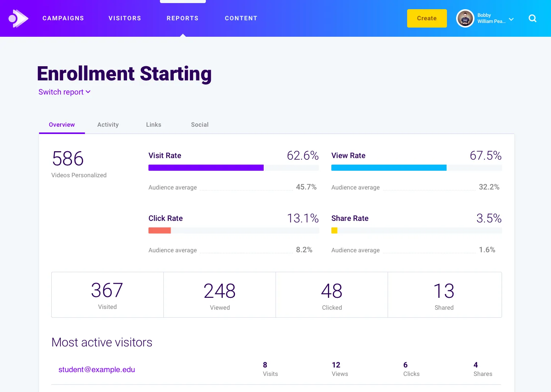
Task: Switch to the Links tab
Action: (x=153, y=125)
